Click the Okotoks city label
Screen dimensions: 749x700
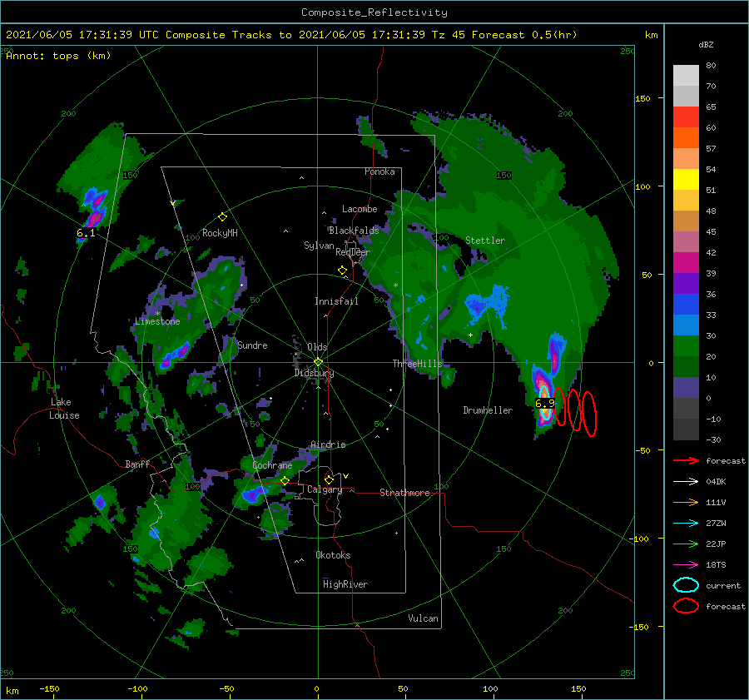[x=333, y=555]
